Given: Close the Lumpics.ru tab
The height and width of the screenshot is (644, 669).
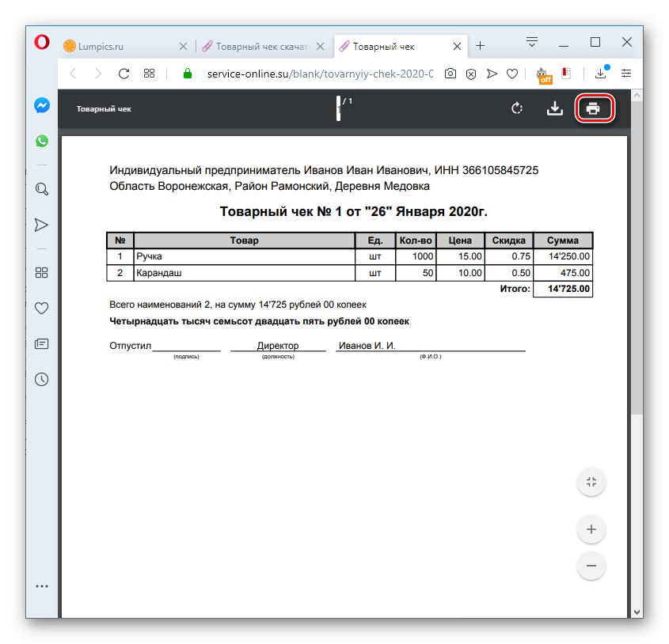Looking at the screenshot, I should click(183, 47).
